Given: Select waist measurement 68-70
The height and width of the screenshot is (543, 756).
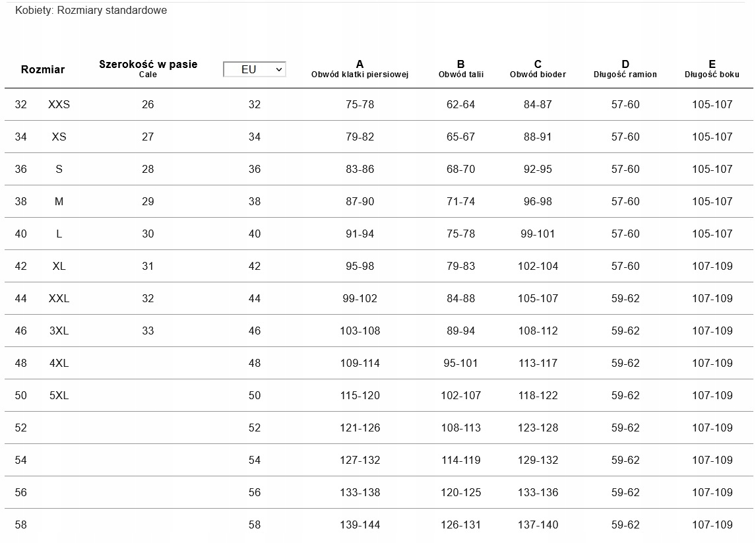Looking at the screenshot, I should pos(460,169).
